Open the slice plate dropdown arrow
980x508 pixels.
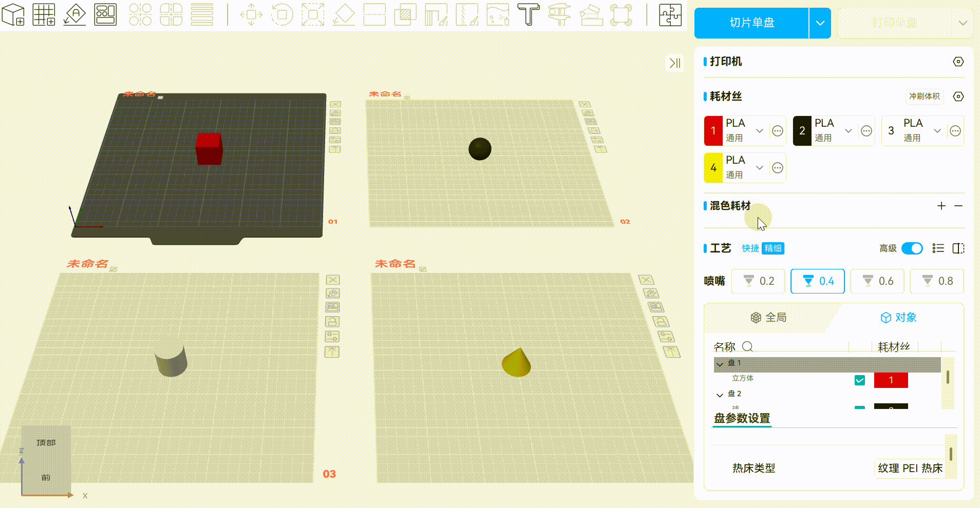(820, 23)
